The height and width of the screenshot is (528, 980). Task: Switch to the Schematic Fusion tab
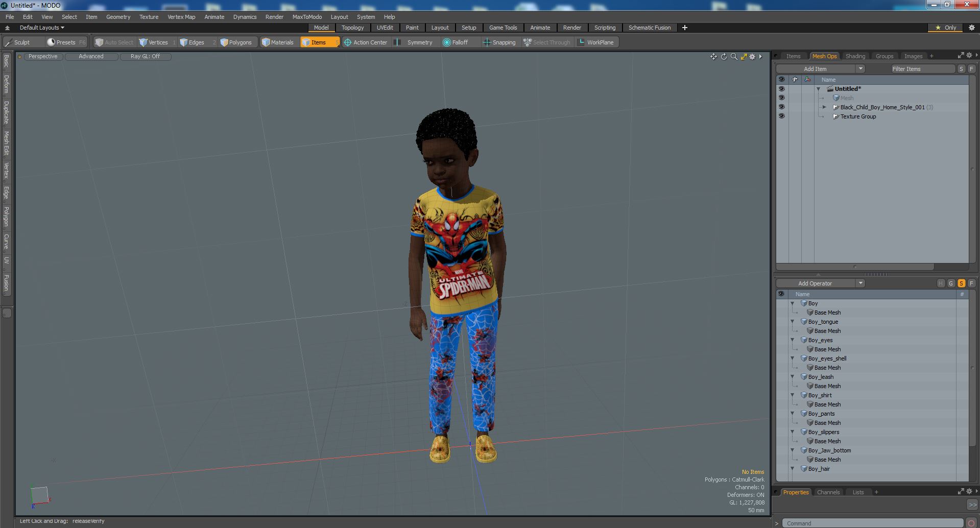pos(650,28)
